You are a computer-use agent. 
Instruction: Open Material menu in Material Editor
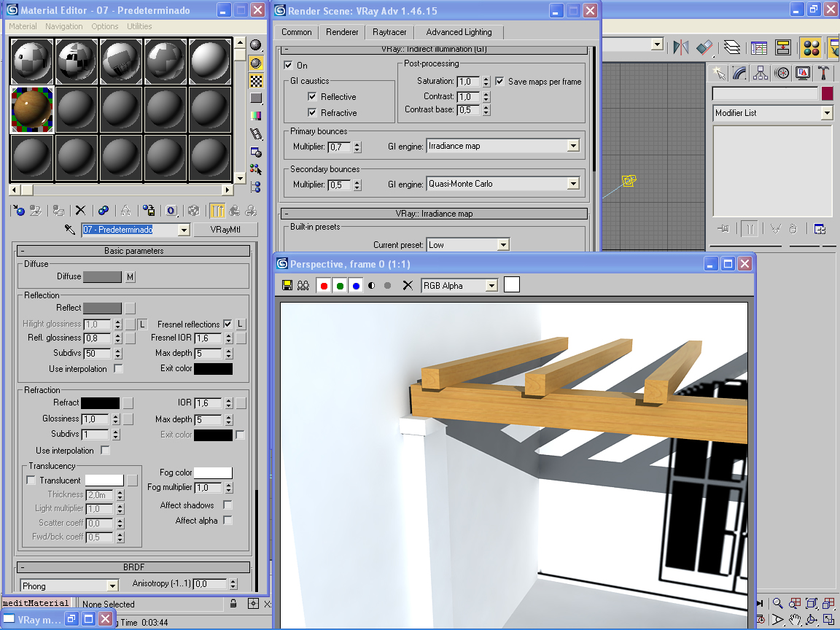pyautogui.click(x=23, y=26)
